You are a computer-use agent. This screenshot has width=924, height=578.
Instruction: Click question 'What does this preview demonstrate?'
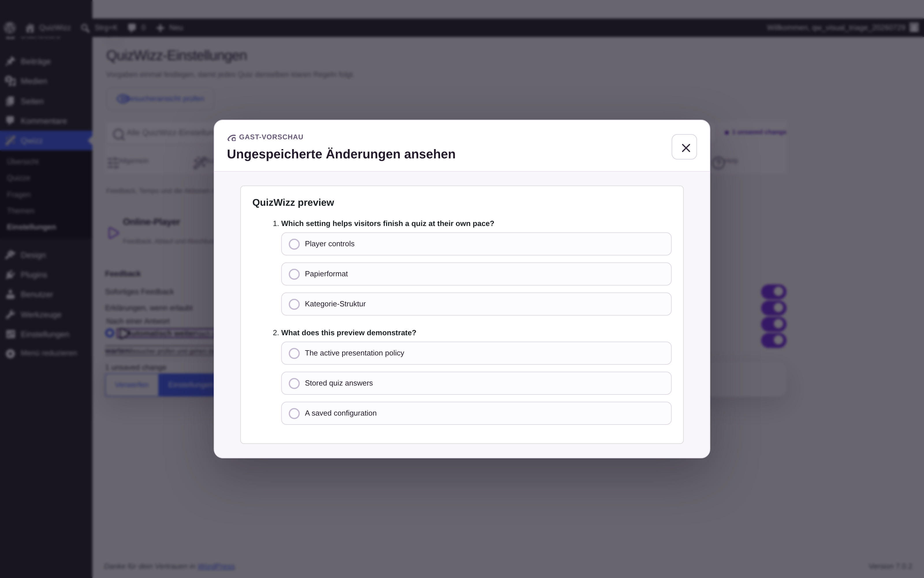pos(349,333)
